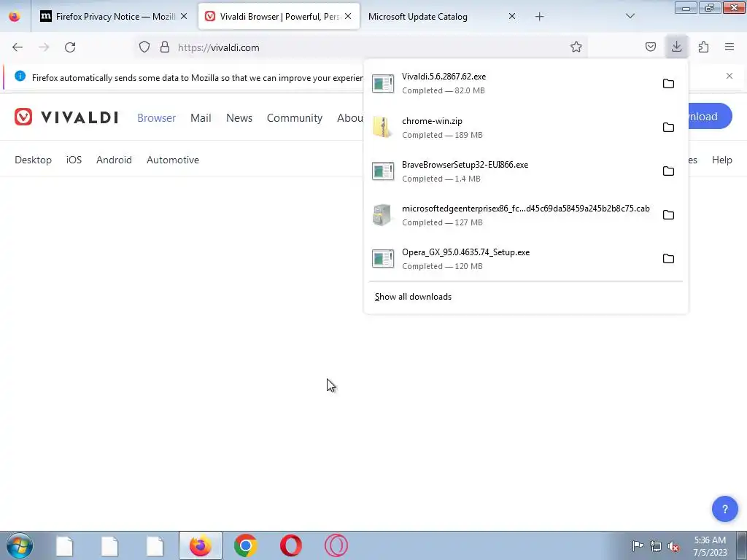Launch Opera GX from the taskbar

click(336, 545)
